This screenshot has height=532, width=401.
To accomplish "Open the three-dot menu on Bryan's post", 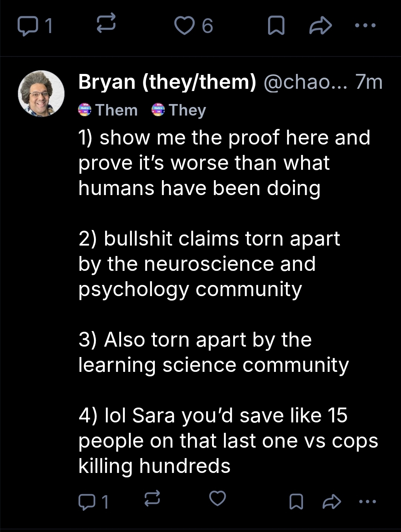I will coord(368,502).
